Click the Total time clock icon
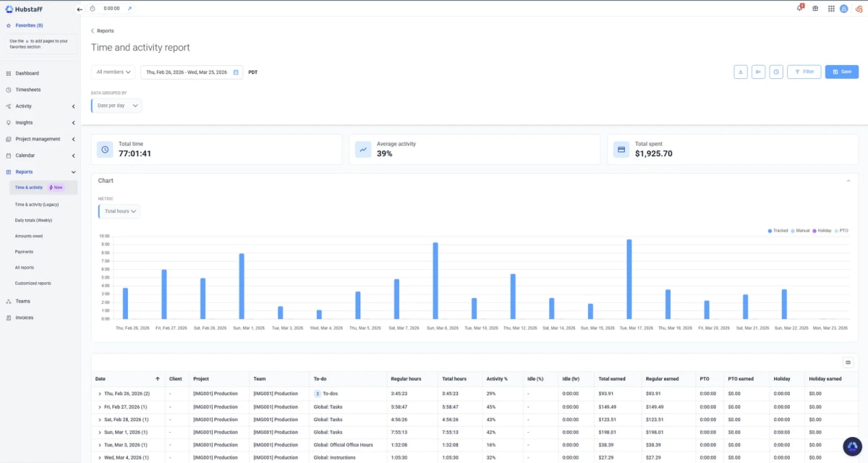868x463 pixels. (105, 149)
